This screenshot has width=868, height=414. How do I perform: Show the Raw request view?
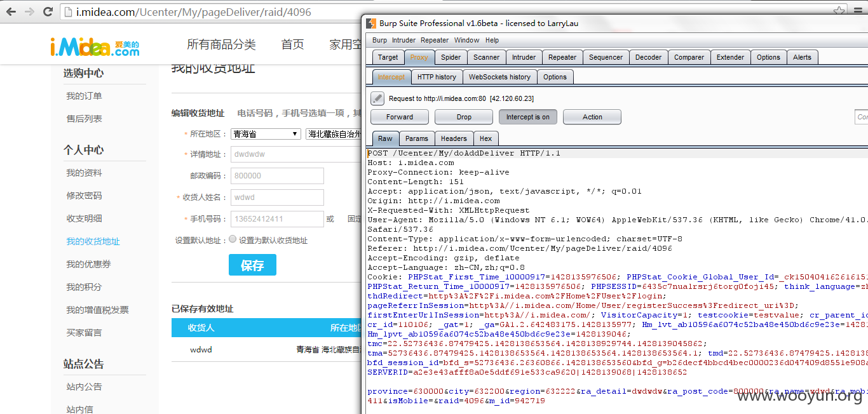(x=385, y=138)
